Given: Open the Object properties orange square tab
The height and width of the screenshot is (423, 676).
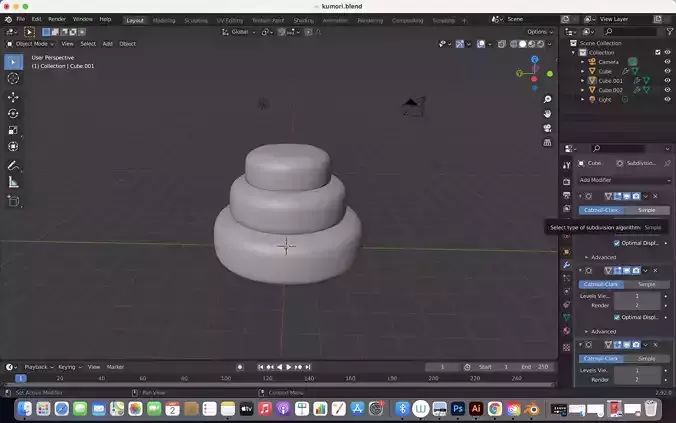Looking at the screenshot, I should [x=566, y=252].
